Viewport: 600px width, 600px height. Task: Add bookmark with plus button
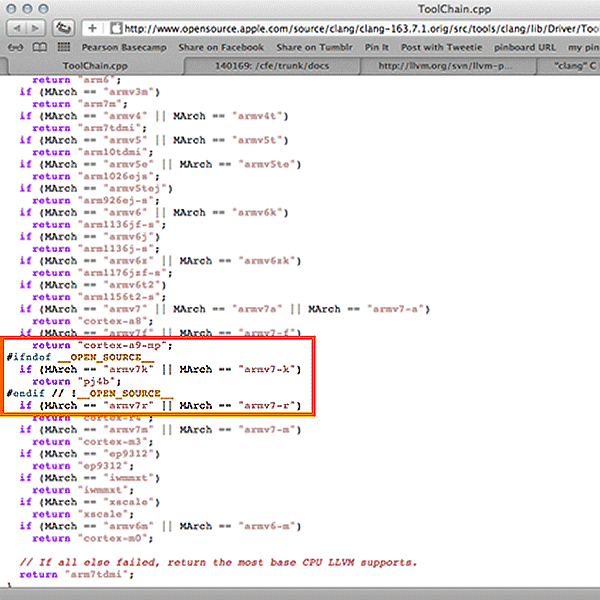click(x=92, y=28)
